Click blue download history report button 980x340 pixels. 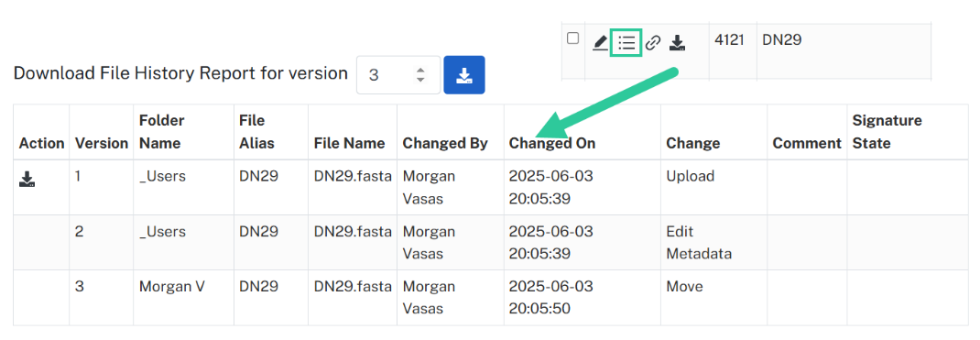463,75
